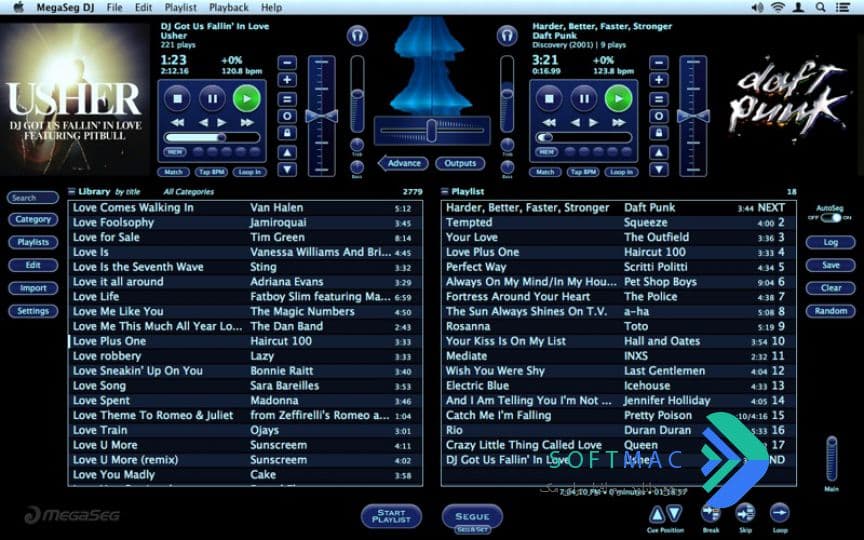Pause the Daft Punk deck
This screenshot has height=540, width=864.
pyautogui.click(x=584, y=99)
